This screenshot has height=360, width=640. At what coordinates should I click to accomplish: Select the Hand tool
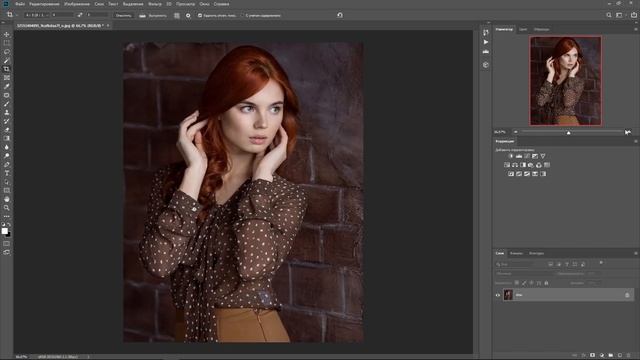[x=7, y=199]
